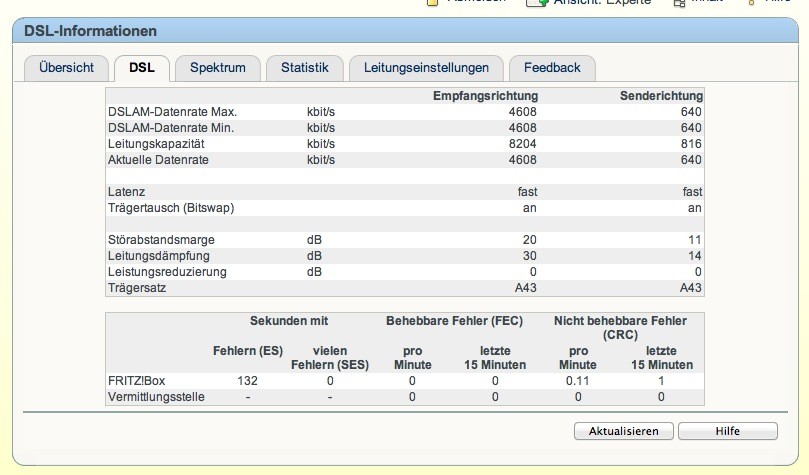Switch to the Feedback tab

click(552, 68)
